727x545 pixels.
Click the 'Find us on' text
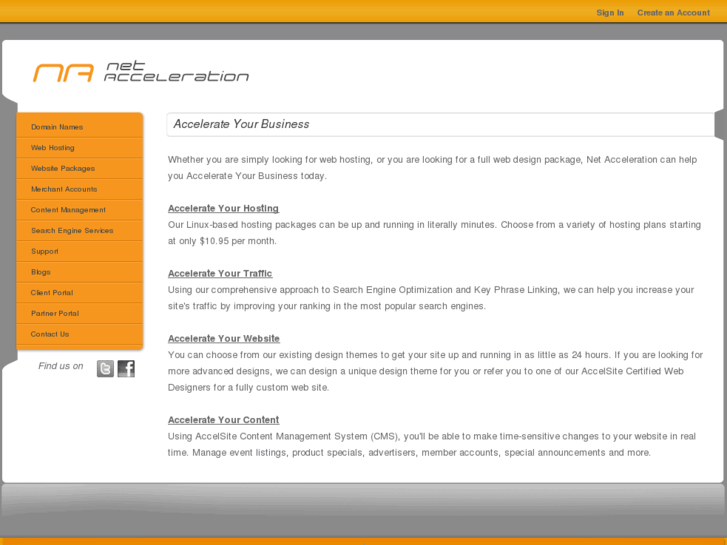(x=61, y=366)
